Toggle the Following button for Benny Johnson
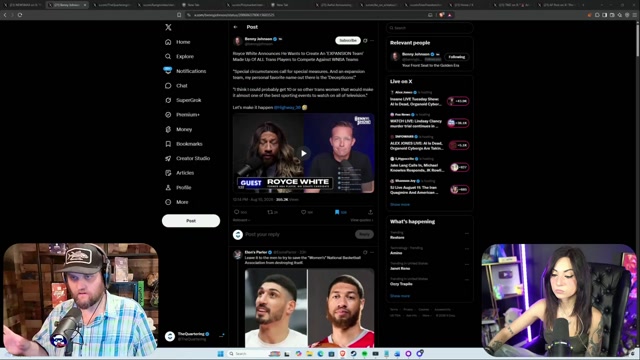640x360 pixels. click(x=456, y=57)
